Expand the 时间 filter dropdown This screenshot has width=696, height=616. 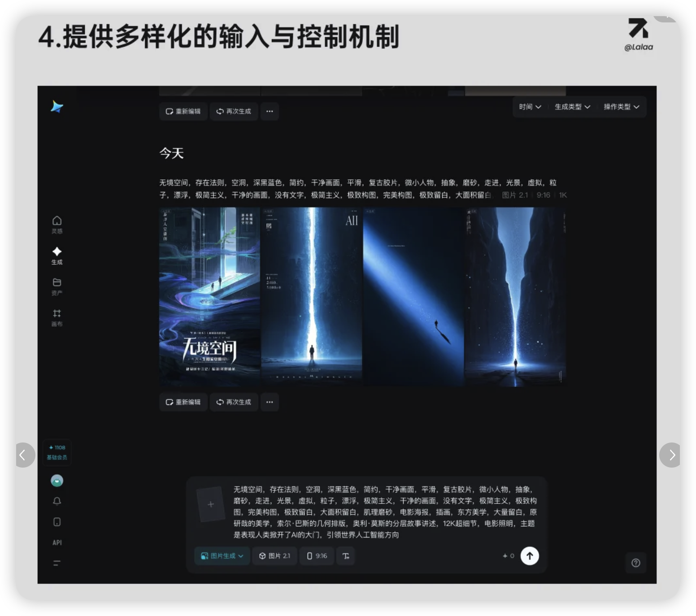[530, 107]
